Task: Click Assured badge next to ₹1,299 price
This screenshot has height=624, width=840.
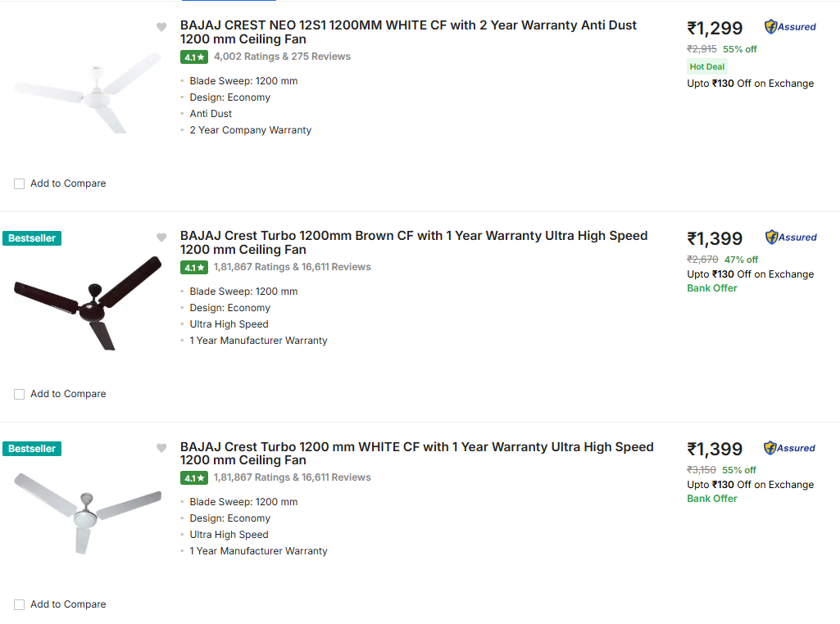Action: [x=790, y=27]
